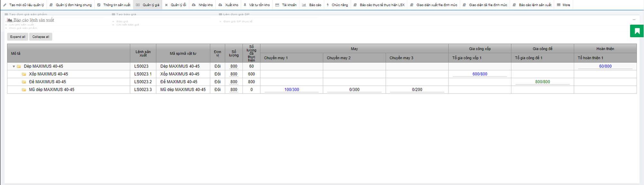Minimize the Báo cáo lệnh sản xuất panel
The height and width of the screenshot is (185, 644).
coord(634,20)
